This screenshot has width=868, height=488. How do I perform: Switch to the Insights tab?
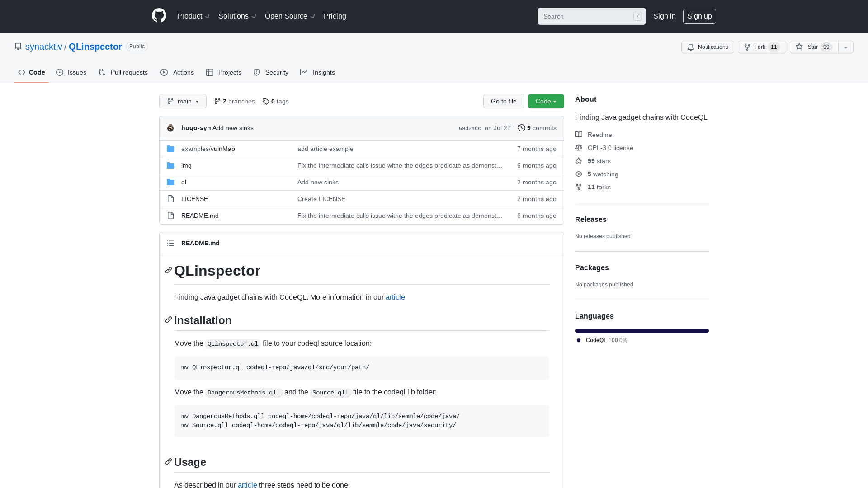click(318, 72)
